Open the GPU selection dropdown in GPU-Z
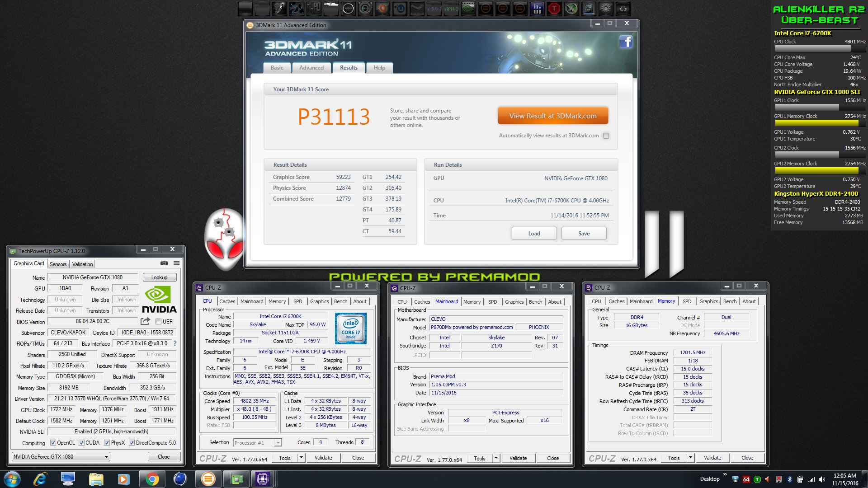868x488 pixels. click(61, 457)
